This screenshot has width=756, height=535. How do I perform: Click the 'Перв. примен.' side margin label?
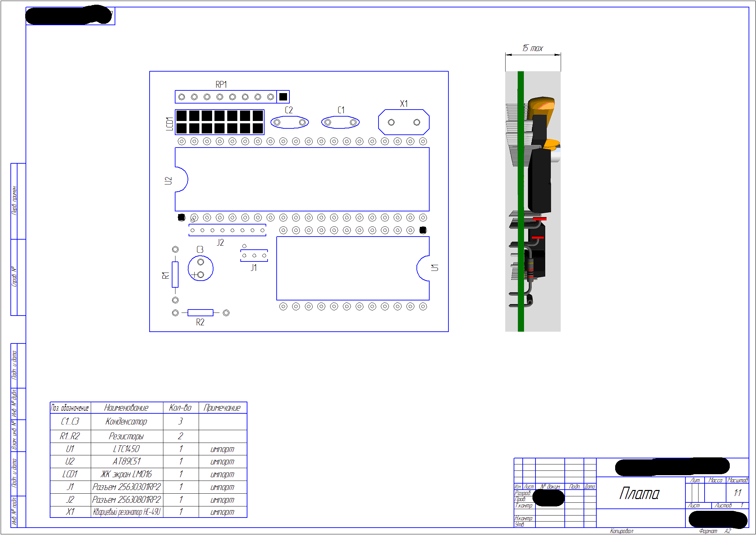pyautogui.click(x=14, y=201)
